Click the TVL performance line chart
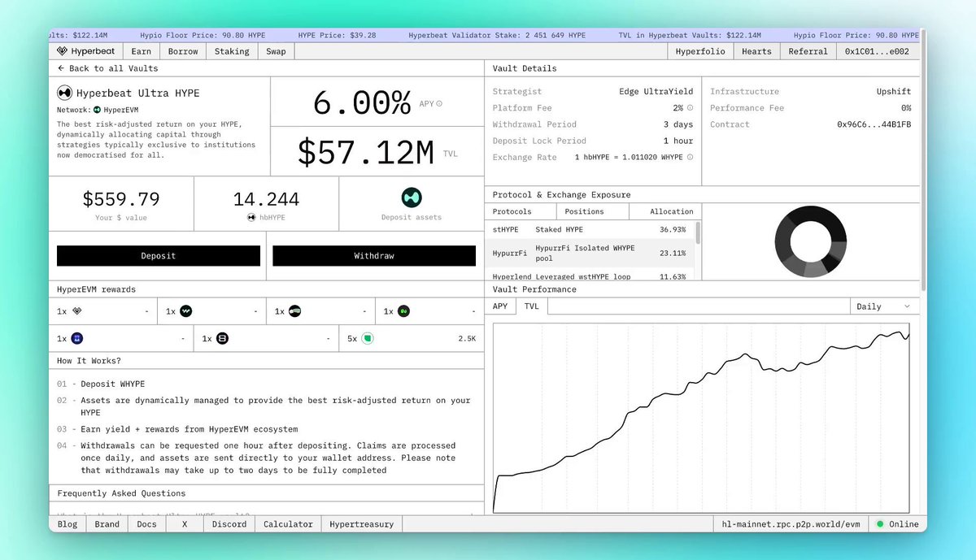976x560 pixels. (702, 419)
